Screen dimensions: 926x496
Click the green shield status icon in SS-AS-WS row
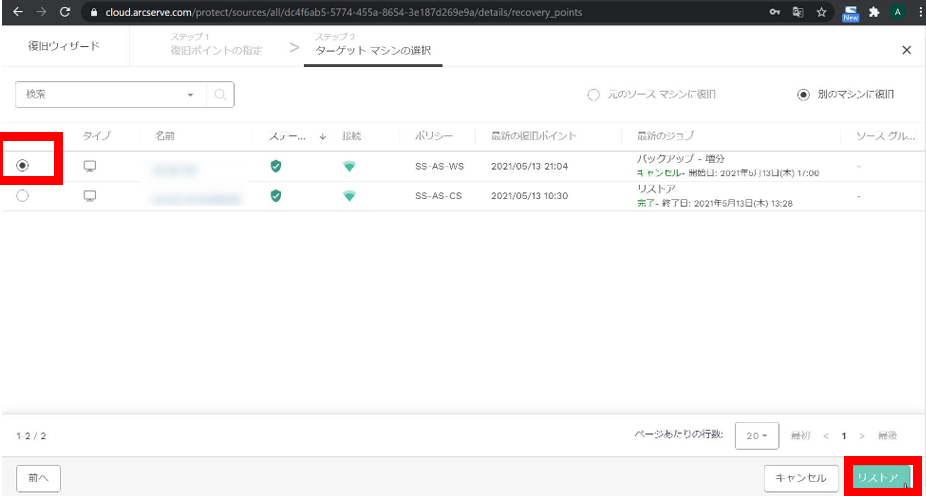tap(276, 167)
